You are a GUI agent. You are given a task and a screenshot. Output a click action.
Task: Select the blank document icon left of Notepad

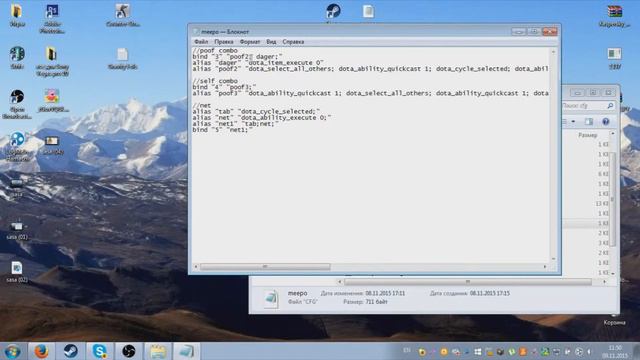coord(122,58)
